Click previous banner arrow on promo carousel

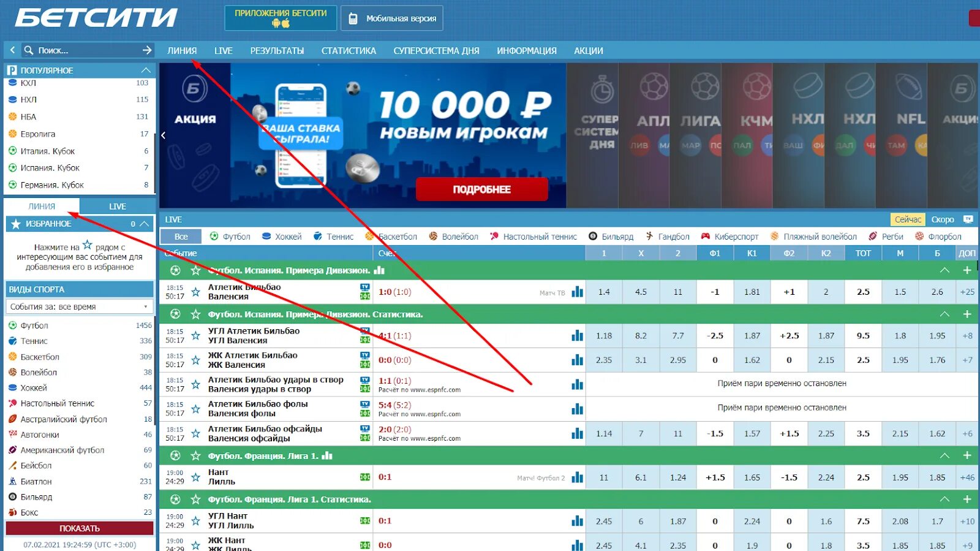[164, 135]
